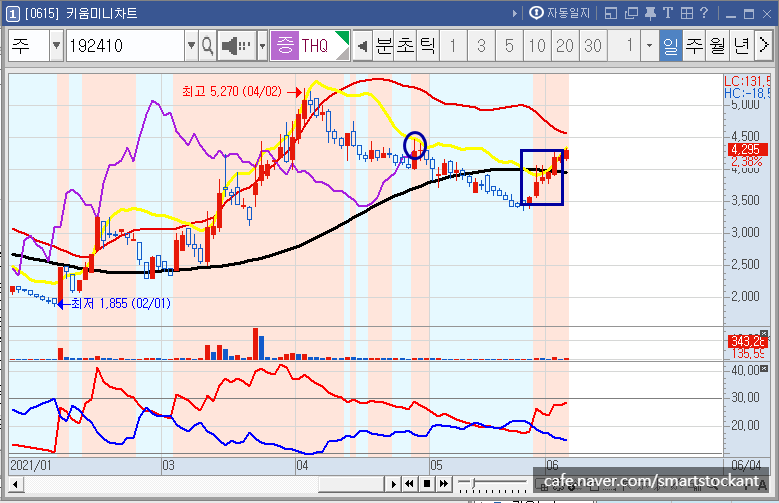Image resolution: width=779 pixels, height=503 pixels.
Task: Click the window number 1 icon in title bar
Action: [x=12, y=14]
